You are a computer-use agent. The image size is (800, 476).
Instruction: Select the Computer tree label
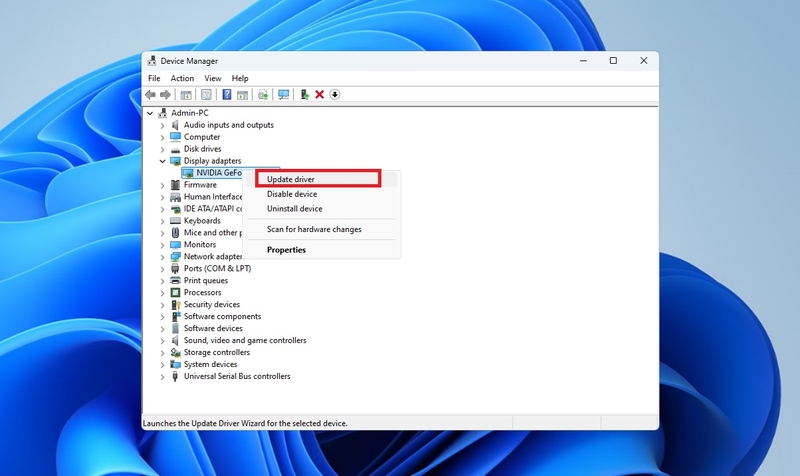(202, 137)
